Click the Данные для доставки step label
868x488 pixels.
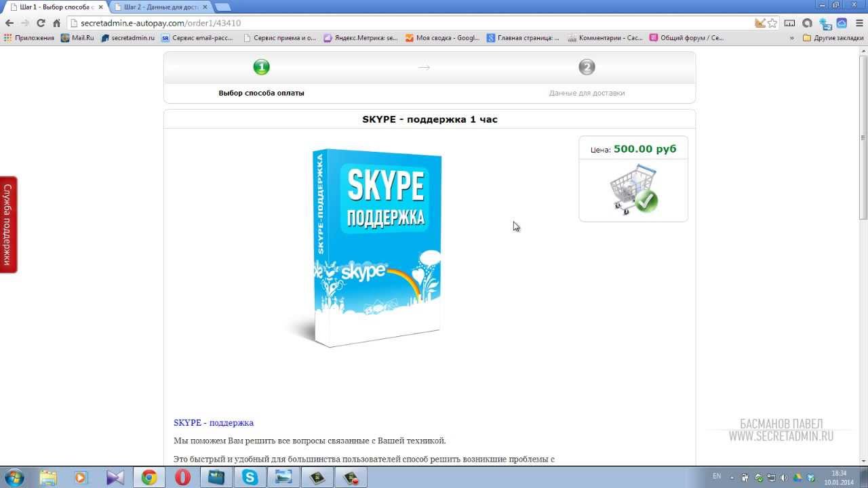tap(587, 93)
